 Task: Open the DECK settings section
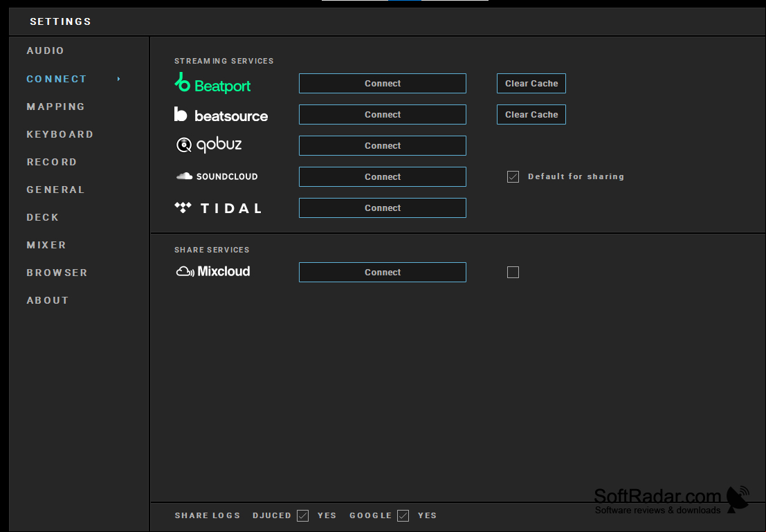(43, 217)
